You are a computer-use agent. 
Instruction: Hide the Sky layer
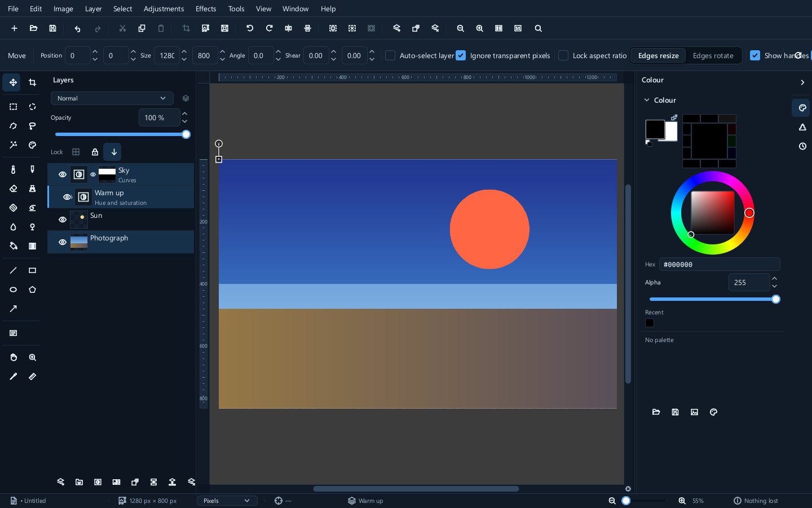pyautogui.click(x=63, y=174)
